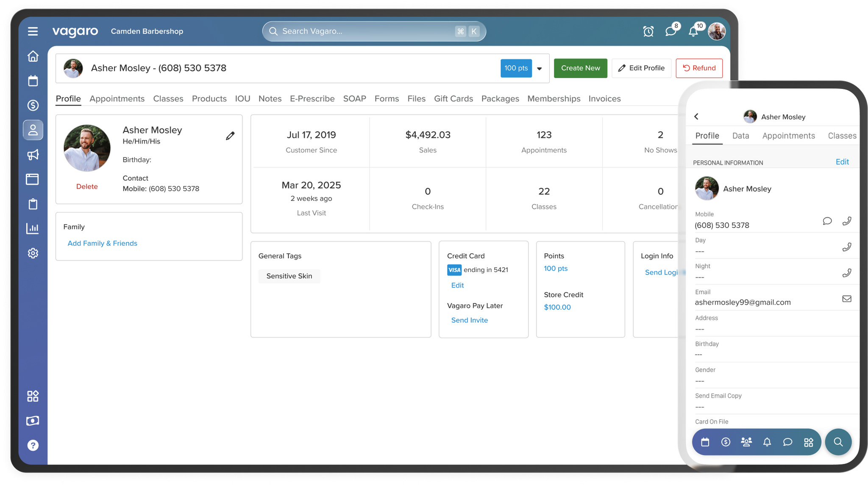This screenshot has height=485, width=868.
Task: Open the cash money icon in the sidebar
Action: click(x=33, y=421)
